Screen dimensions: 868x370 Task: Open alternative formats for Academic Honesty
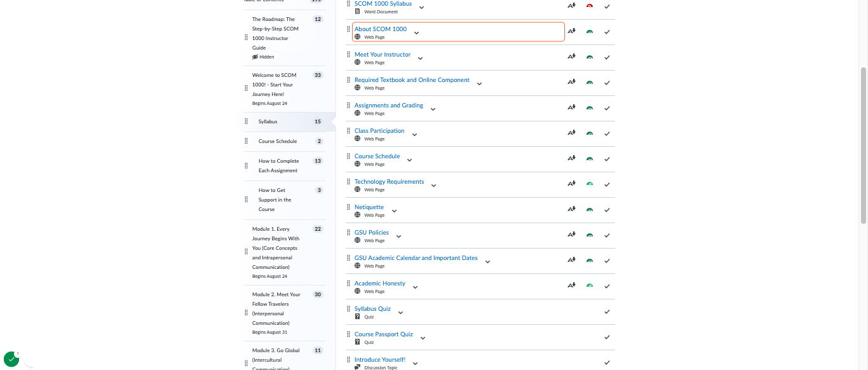click(571, 285)
